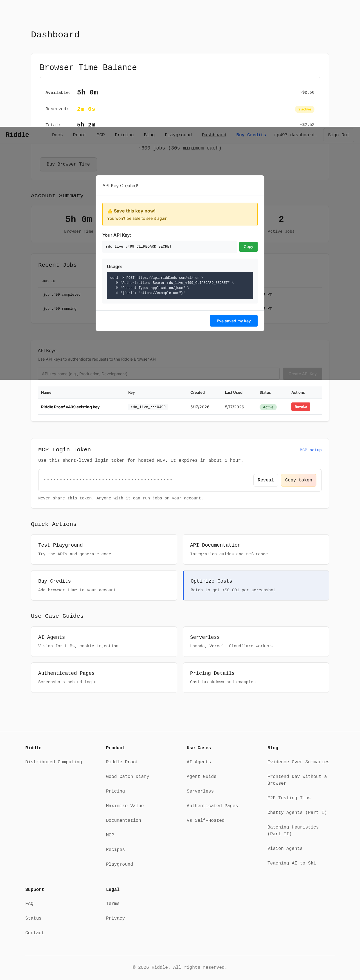
Task: Open the Playground nav item
Action: 178,135
